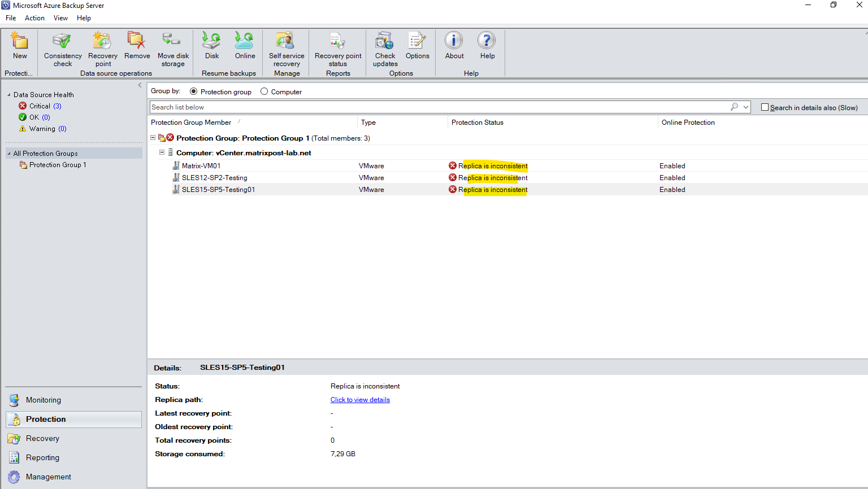
Task: Click into Search list below field
Action: pos(440,107)
